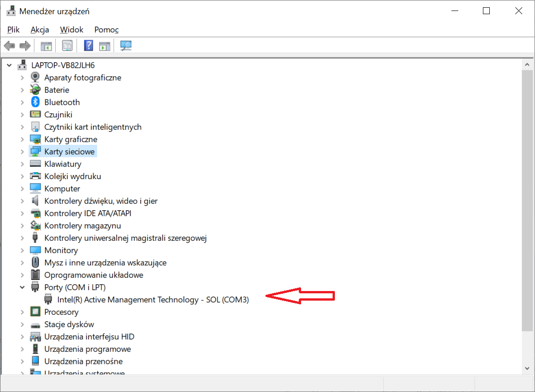Image resolution: width=535 pixels, height=392 pixels.
Task: Click the Aparaty fotograficzne camera icon
Action: (x=35, y=78)
